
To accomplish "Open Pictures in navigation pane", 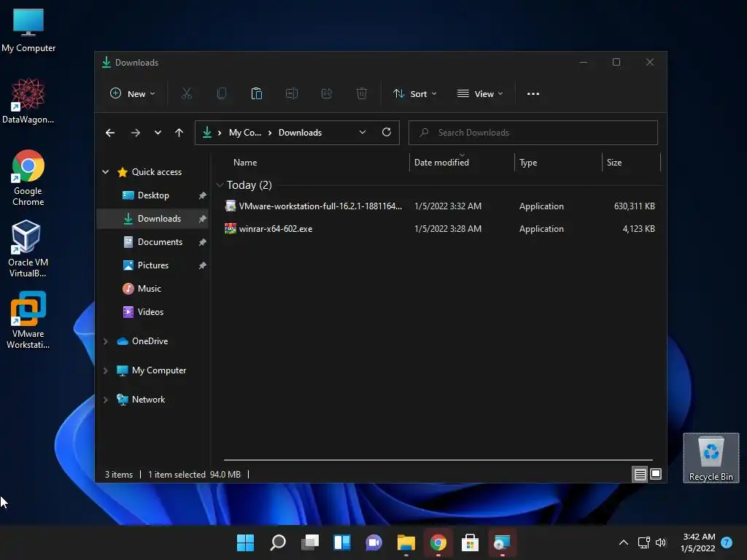I will 153,265.
